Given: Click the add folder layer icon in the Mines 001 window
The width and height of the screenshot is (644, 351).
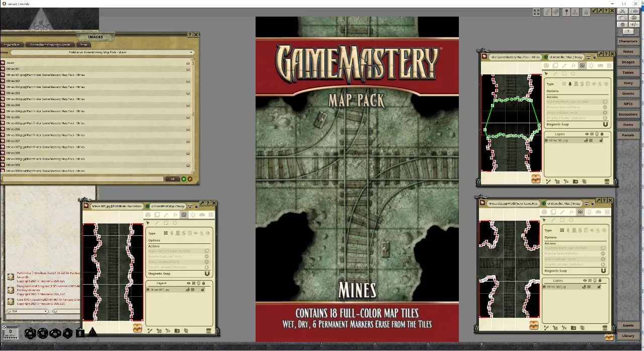Looking at the screenshot, I should [575, 182].
